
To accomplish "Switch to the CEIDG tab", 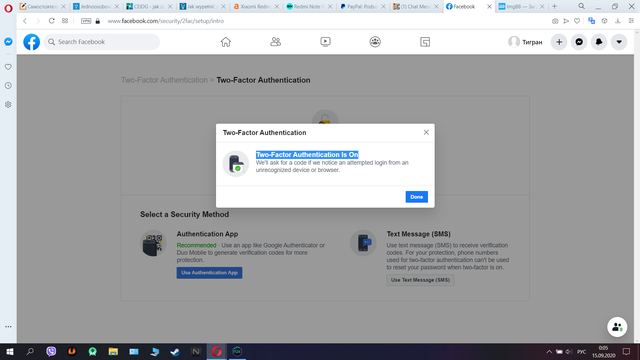I will tap(150, 7).
